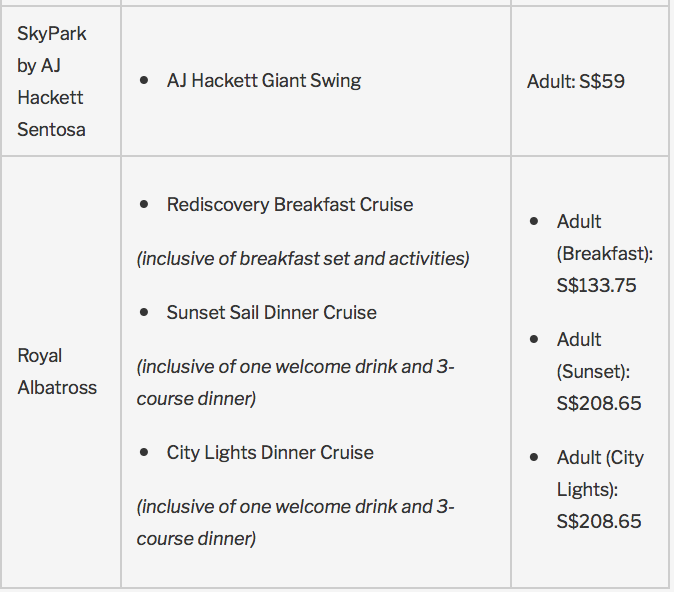Click the welcome drink note under Sunset Sail

[296, 381]
